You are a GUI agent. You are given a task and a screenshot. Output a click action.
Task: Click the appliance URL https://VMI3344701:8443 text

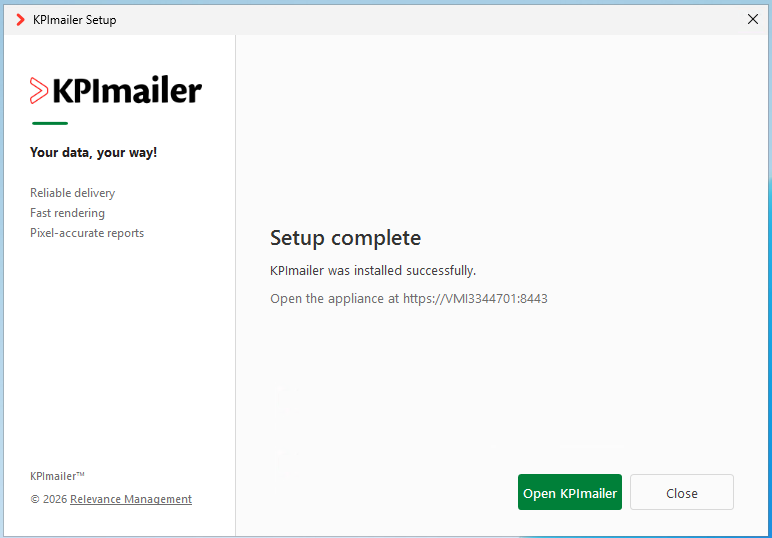pos(475,299)
